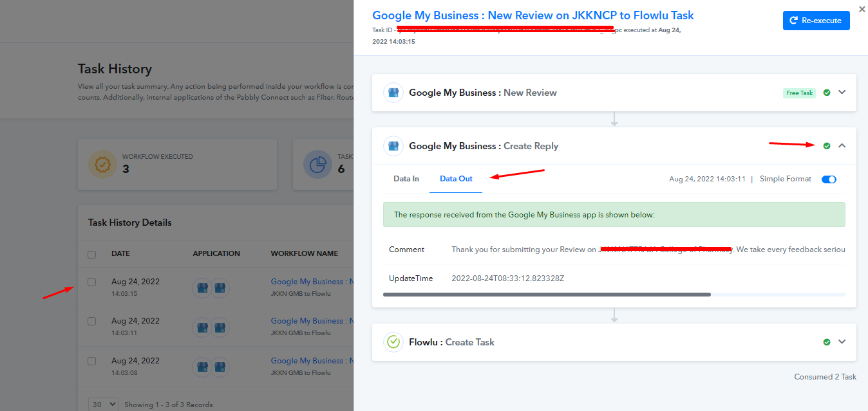The width and height of the screenshot is (868, 411).
Task: Click green success status icon on Flowlu step
Action: [827, 342]
